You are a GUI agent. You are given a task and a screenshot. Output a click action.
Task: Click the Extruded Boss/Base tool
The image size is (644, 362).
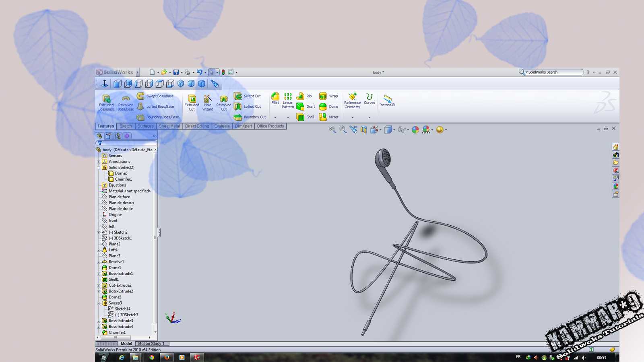[x=106, y=103]
